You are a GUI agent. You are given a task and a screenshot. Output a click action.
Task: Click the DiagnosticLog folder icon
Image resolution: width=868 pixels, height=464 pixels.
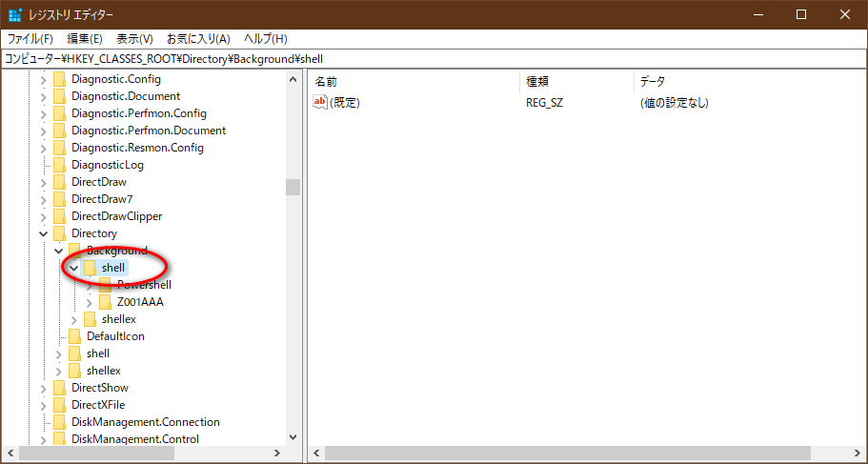tap(59, 165)
